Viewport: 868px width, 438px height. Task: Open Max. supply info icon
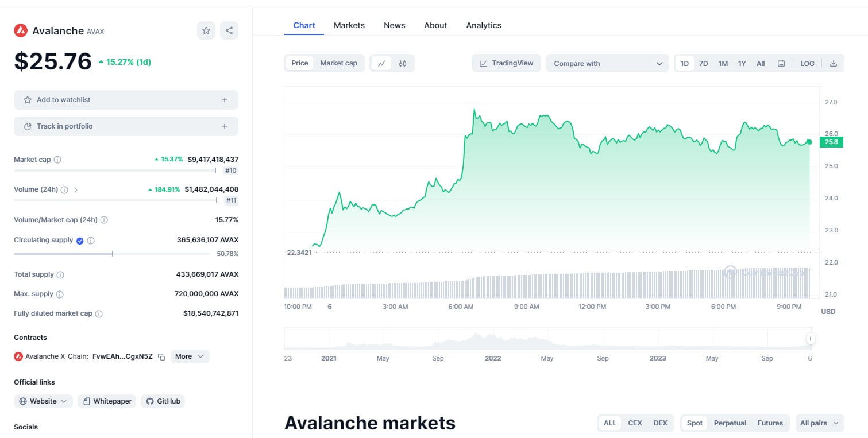pos(60,294)
